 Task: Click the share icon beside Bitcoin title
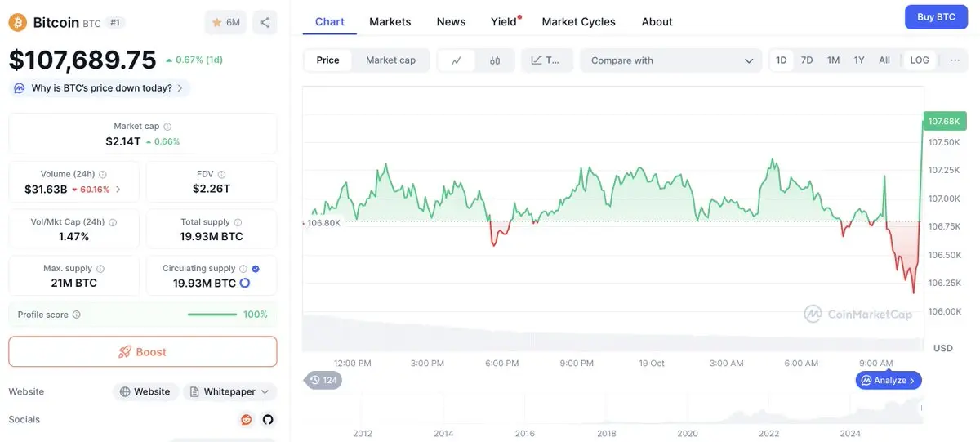[x=265, y=22]
